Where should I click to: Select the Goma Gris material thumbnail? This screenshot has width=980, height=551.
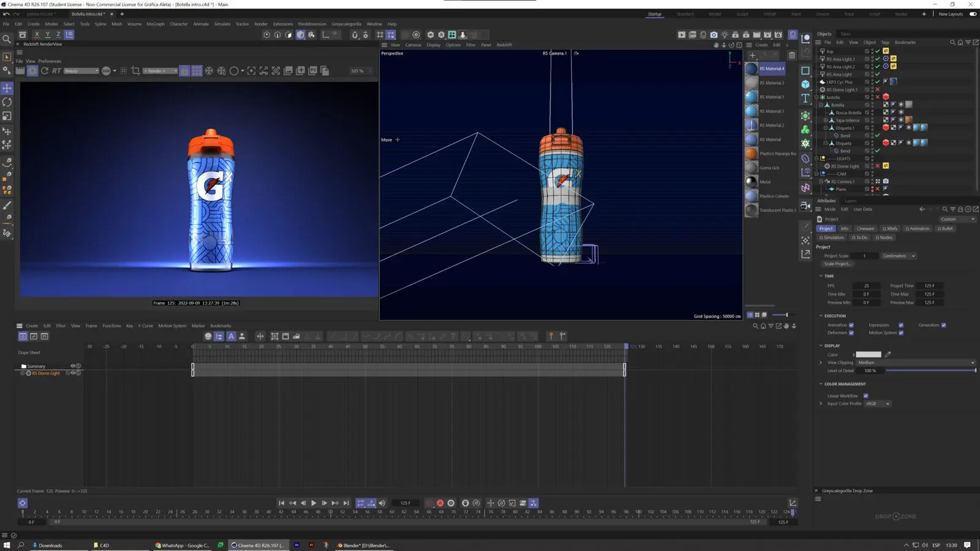point(752,168)
